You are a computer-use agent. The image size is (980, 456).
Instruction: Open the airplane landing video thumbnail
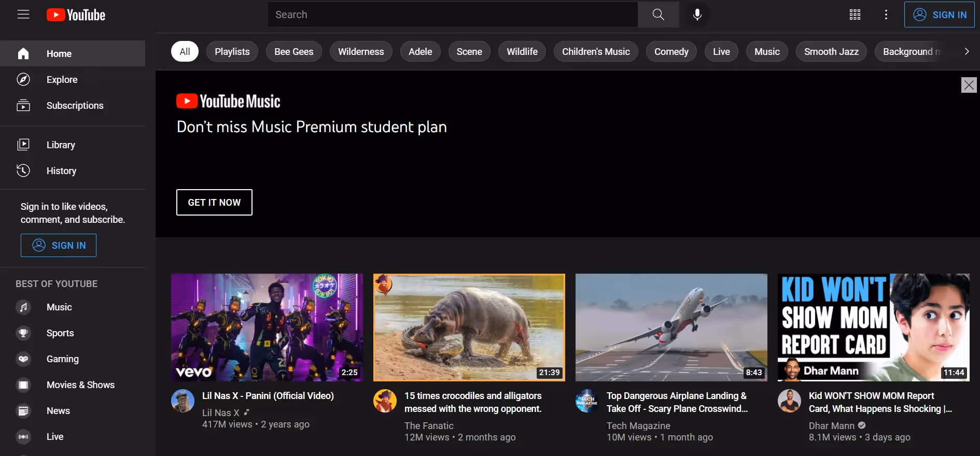coord(671,327)
